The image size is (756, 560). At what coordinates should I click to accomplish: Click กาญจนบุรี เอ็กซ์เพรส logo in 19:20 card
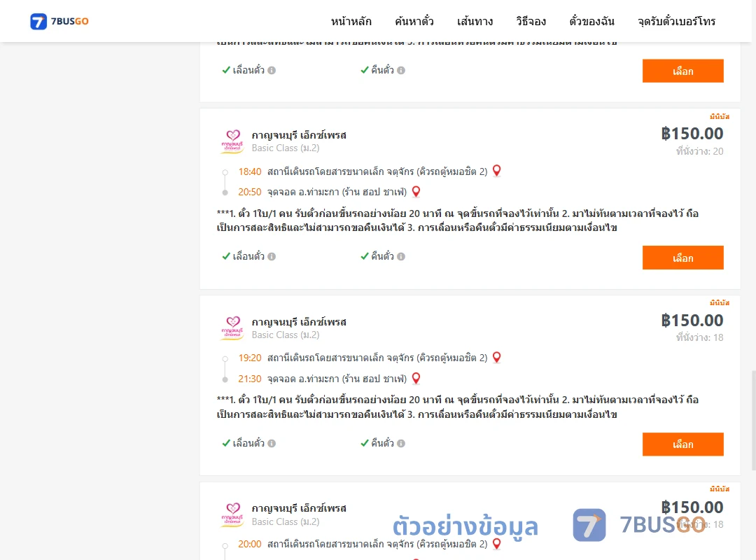click(x=232, y=328)
